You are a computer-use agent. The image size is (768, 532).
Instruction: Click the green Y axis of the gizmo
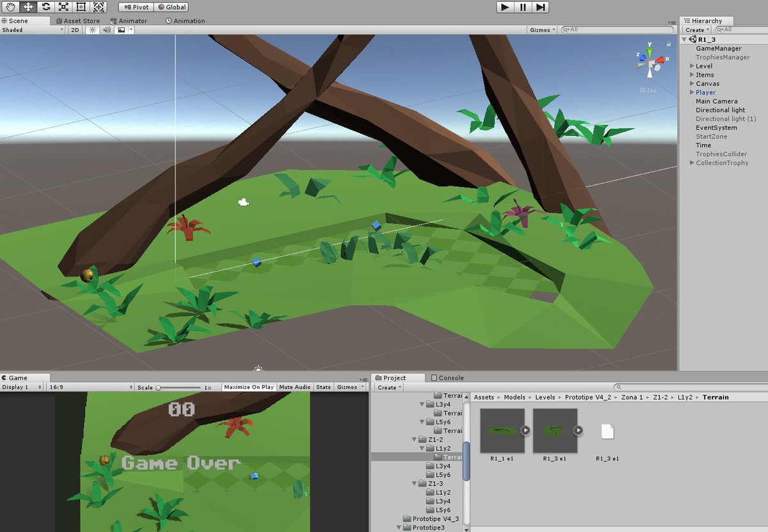tap(650, 52)
